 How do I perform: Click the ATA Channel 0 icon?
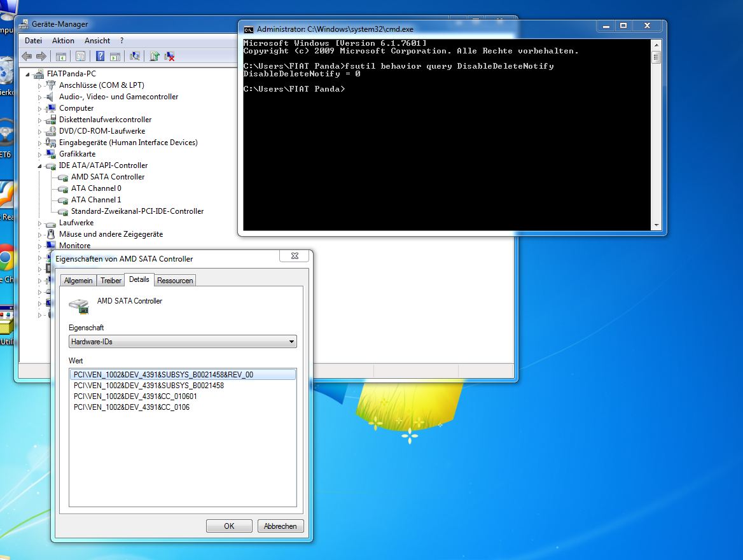point(63,189)
